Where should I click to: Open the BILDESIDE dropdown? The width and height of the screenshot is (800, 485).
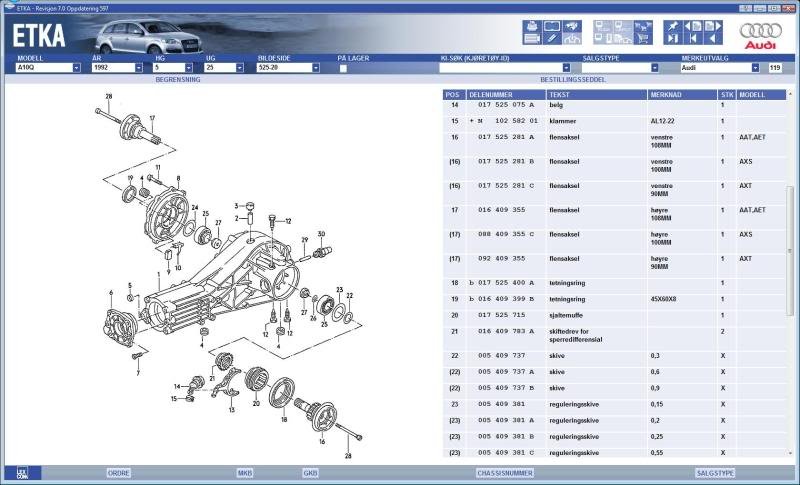click(x=315, y=68)
